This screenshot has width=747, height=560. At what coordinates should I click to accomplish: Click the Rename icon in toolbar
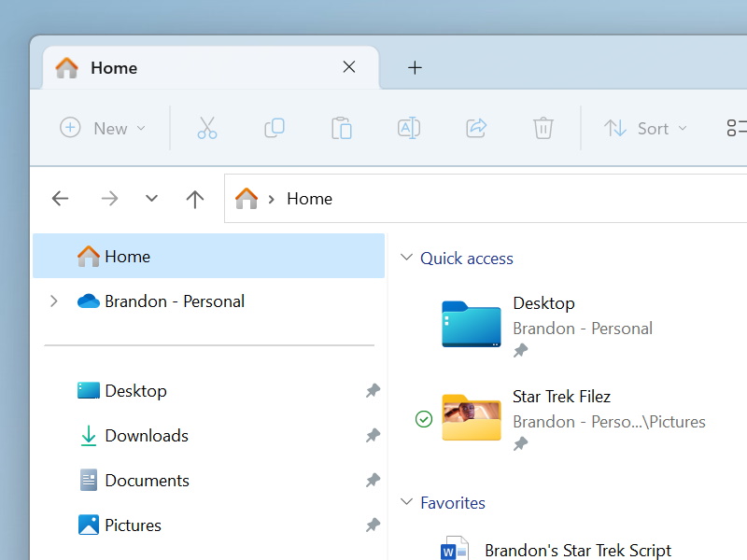(x=409, y=128)
